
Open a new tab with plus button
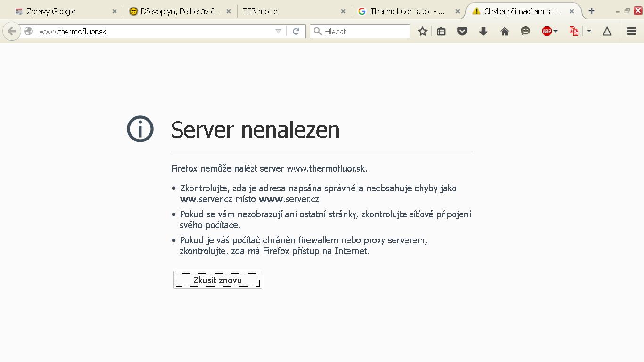coord(592,11)
